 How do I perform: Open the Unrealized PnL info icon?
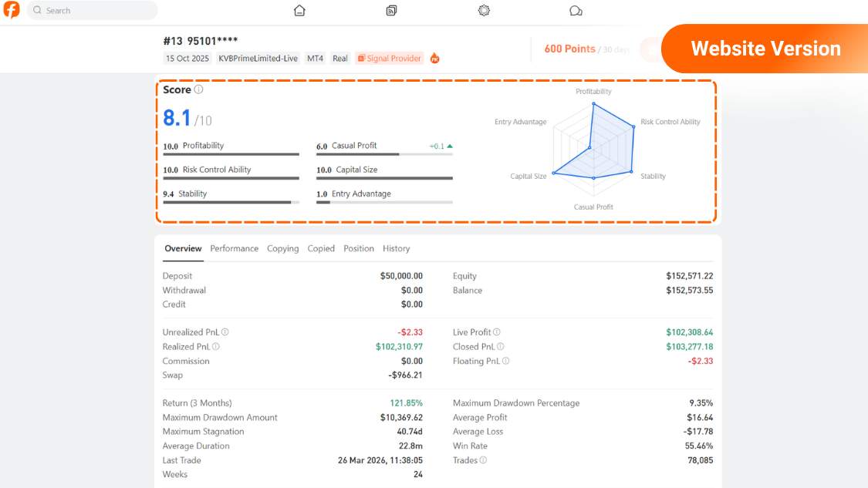[226, 332]
